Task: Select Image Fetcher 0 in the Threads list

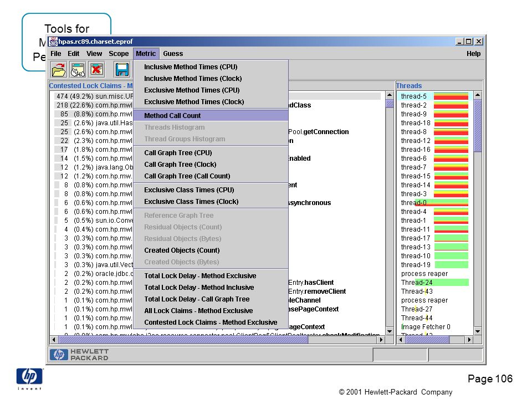Action: [x=435, y=327]
